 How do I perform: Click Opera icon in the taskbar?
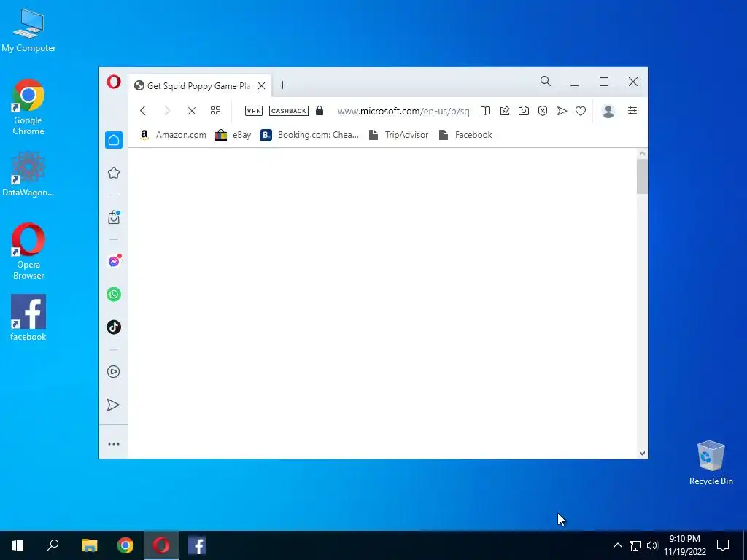click(161, 545)
